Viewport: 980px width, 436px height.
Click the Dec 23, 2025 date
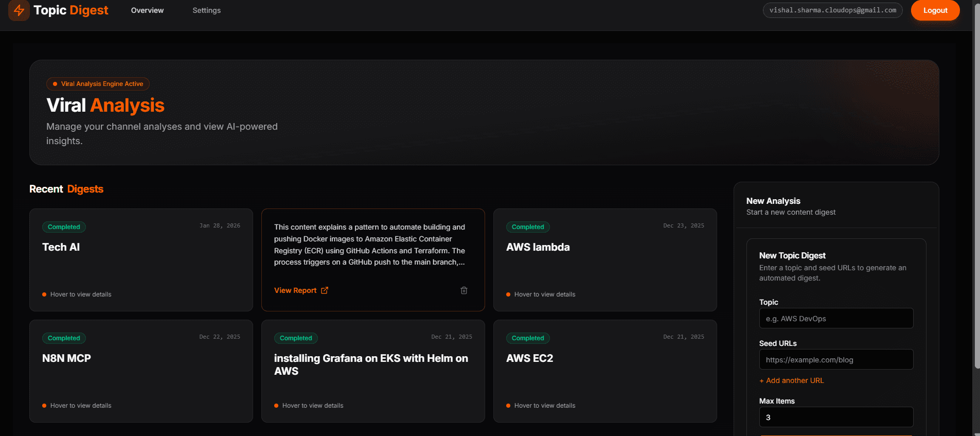[x=684, y=225]
